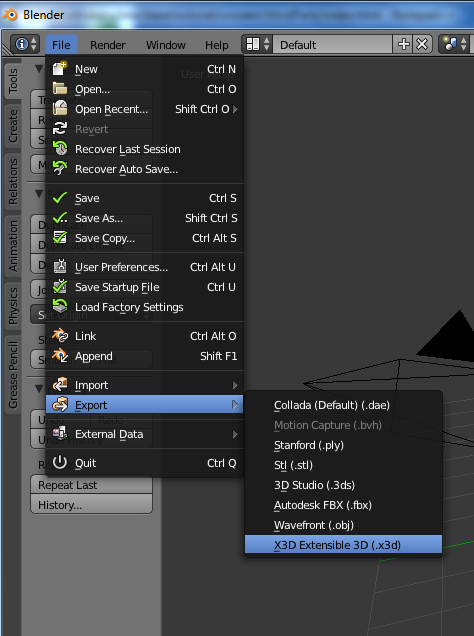Click the Append icon

coord(60,356)
